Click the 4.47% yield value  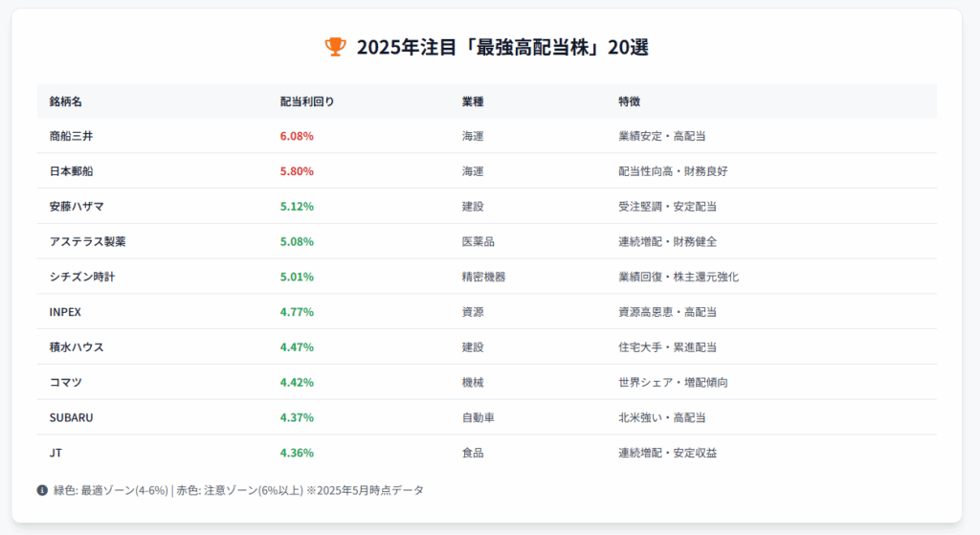click(297, 346)
